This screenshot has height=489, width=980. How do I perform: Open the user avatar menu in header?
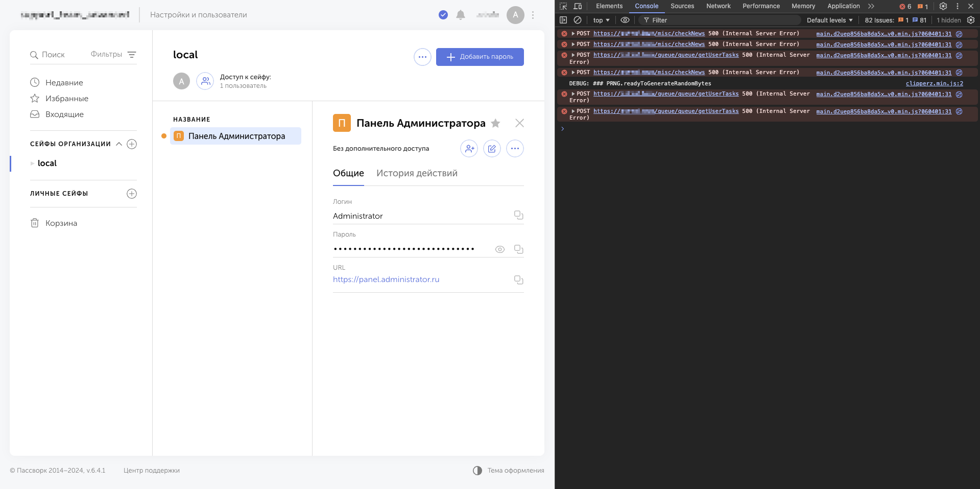click(515, 15)
